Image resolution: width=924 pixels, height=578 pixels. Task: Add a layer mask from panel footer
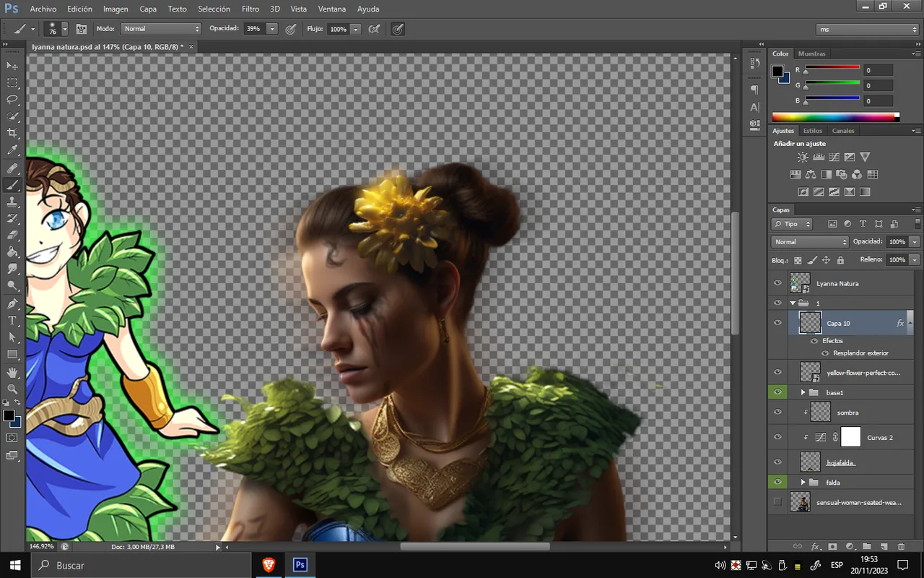(832, 547)
